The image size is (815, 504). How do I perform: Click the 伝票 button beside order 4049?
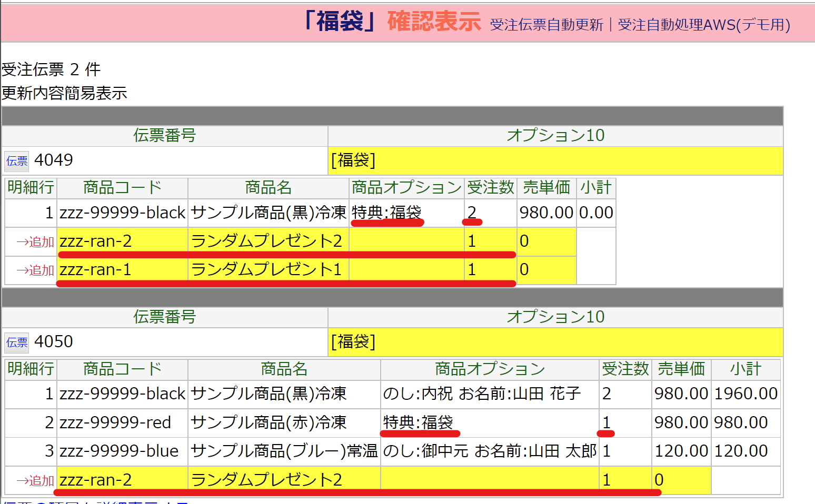17,161
